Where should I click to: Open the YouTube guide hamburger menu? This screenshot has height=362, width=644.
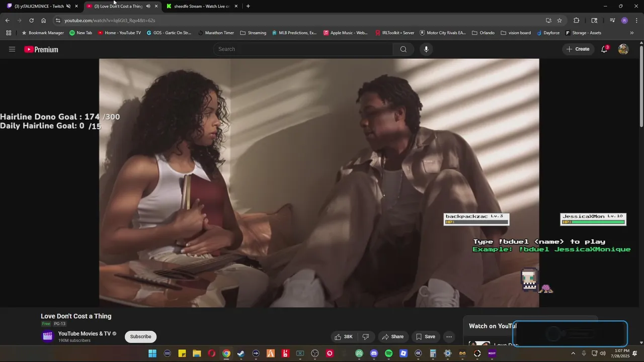pos(12,49)
